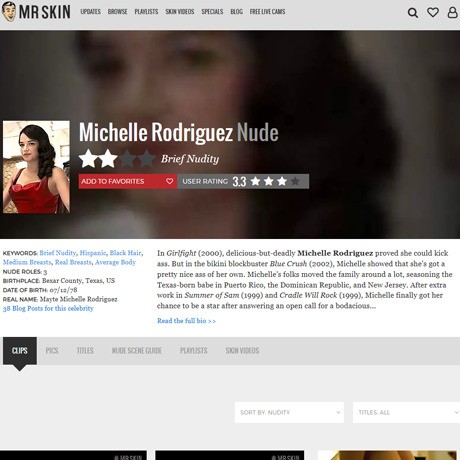Click the Brief Nudity rating label
The image size is (460, 460).
(x=190, y=159)
